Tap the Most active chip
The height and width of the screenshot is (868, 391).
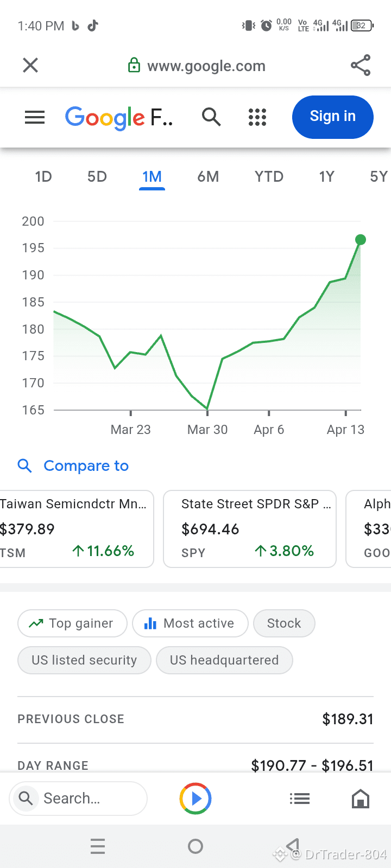(190, 623)
